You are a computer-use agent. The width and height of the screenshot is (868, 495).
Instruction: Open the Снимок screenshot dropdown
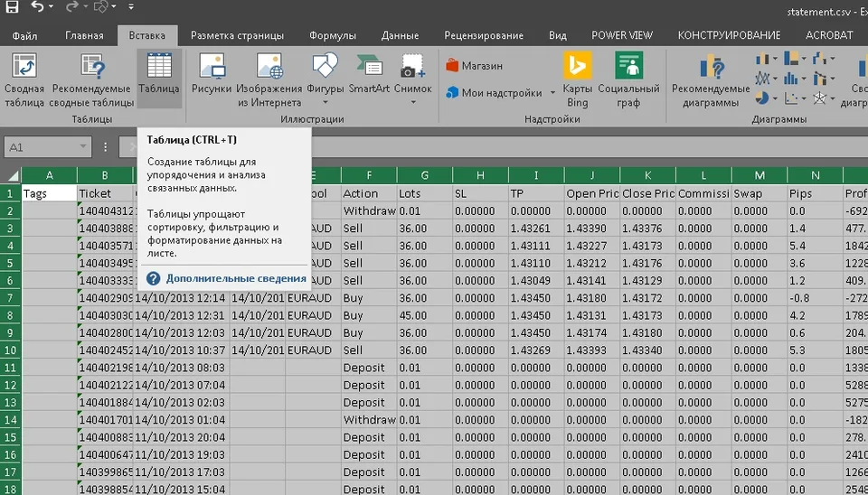[x=413, y=78]
